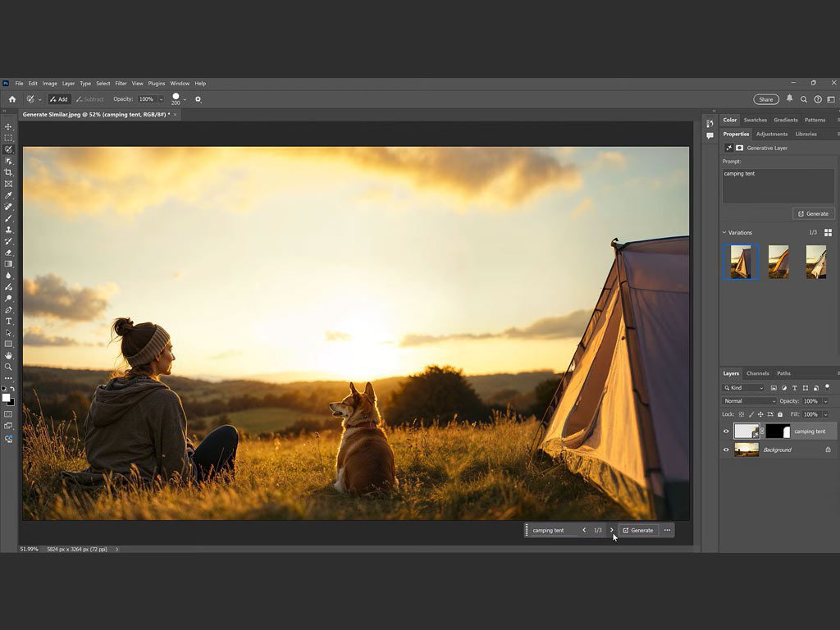Click Generate in the Properties panel
Image resolution: width=840 pixels, height=630 pixels.
[813, 213]
